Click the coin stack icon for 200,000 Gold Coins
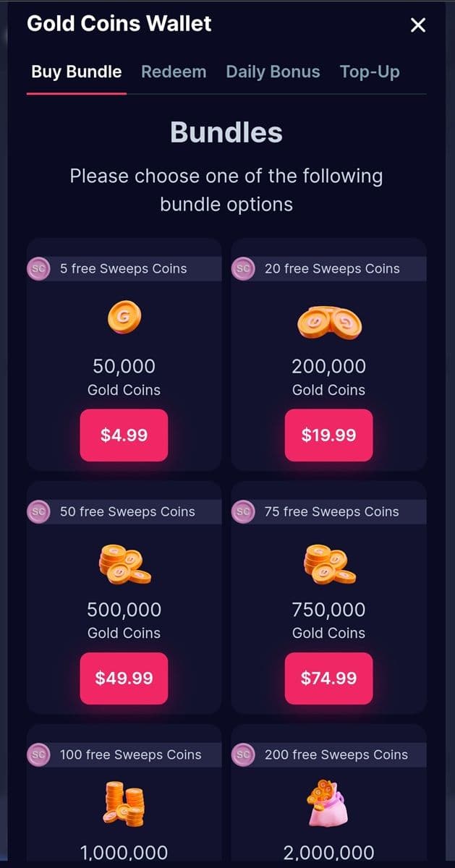455x868 pixels. pos(329,320)
